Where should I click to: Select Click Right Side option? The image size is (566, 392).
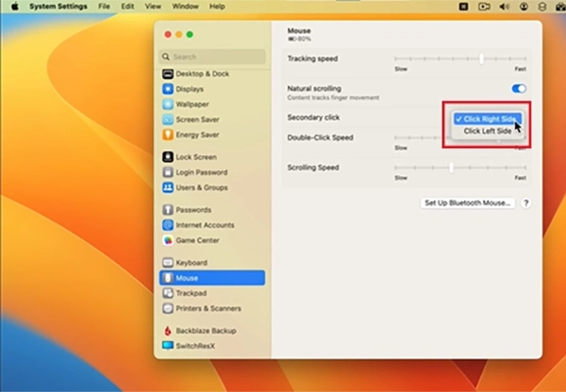coord(488,119)
